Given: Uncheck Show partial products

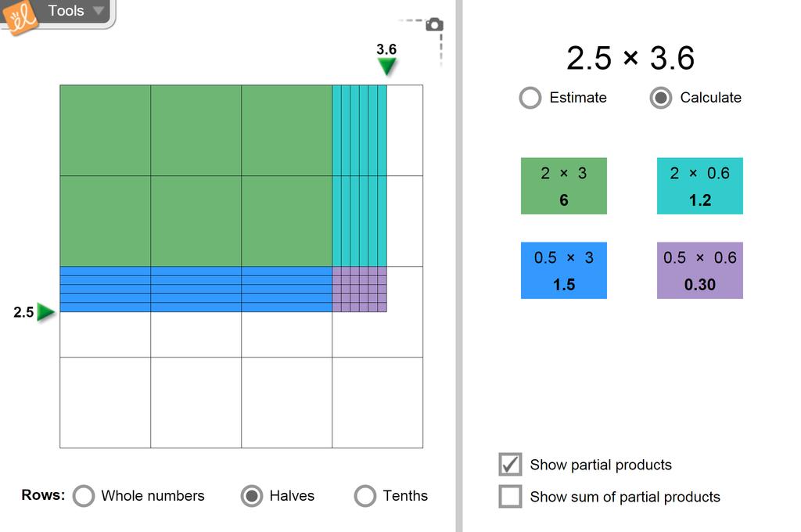Looking at the screenshot, I should tap(510, 465).
